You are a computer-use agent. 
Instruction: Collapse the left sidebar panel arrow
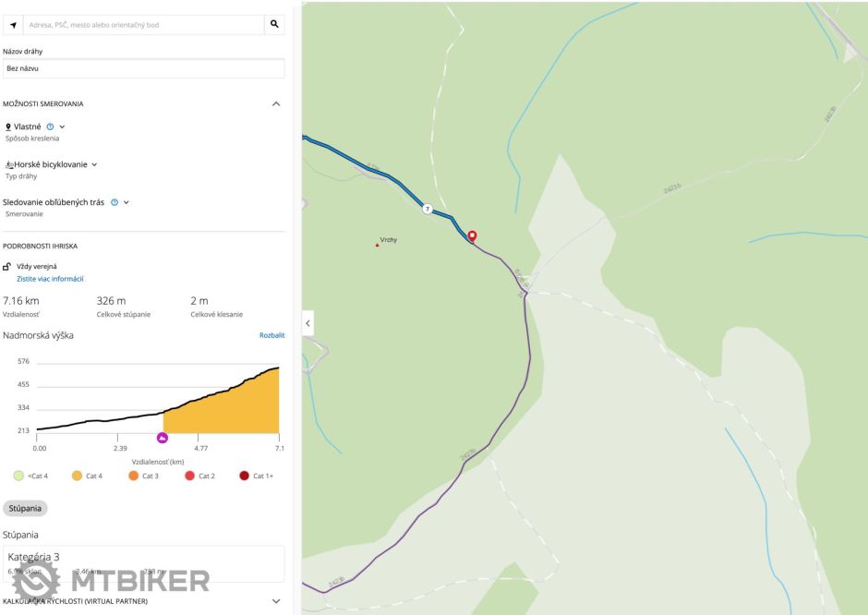[x=307, y=323]
